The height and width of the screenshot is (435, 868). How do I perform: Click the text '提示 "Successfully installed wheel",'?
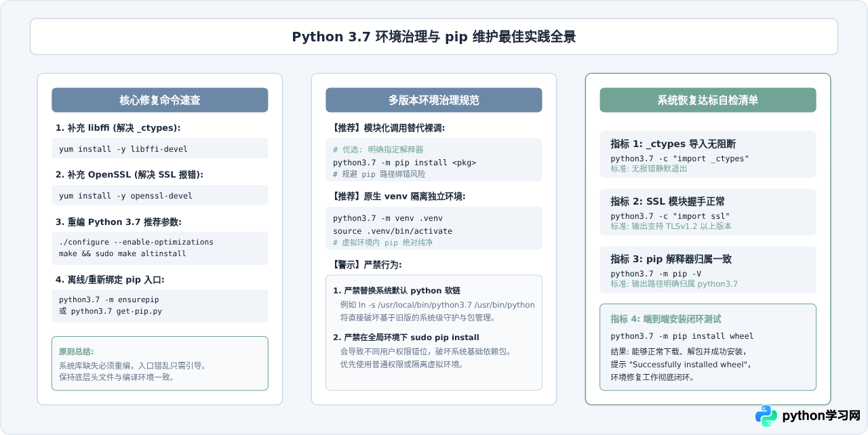click(681, 364)
